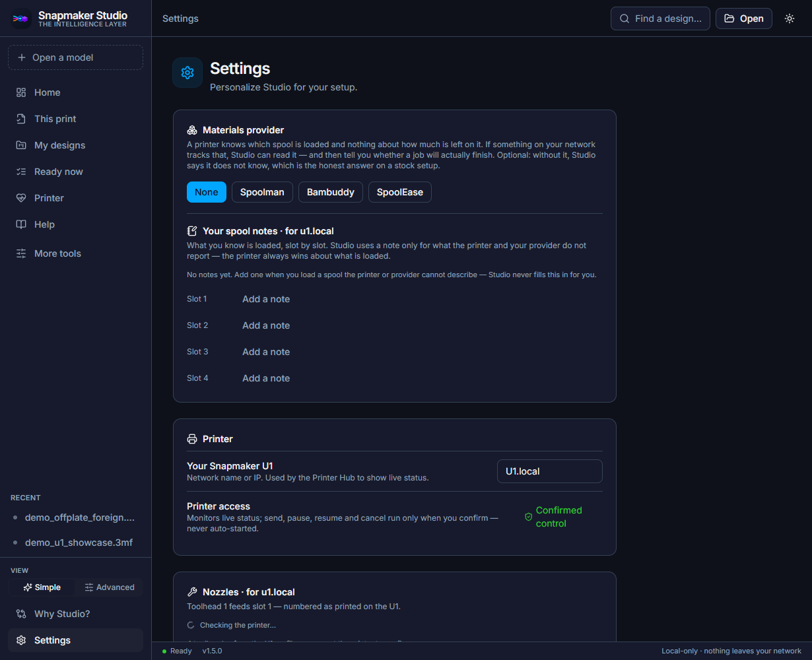This screenshot has width=812, height=660.
Task: Add a note for Slot 4
Action: tap(266, 378)
